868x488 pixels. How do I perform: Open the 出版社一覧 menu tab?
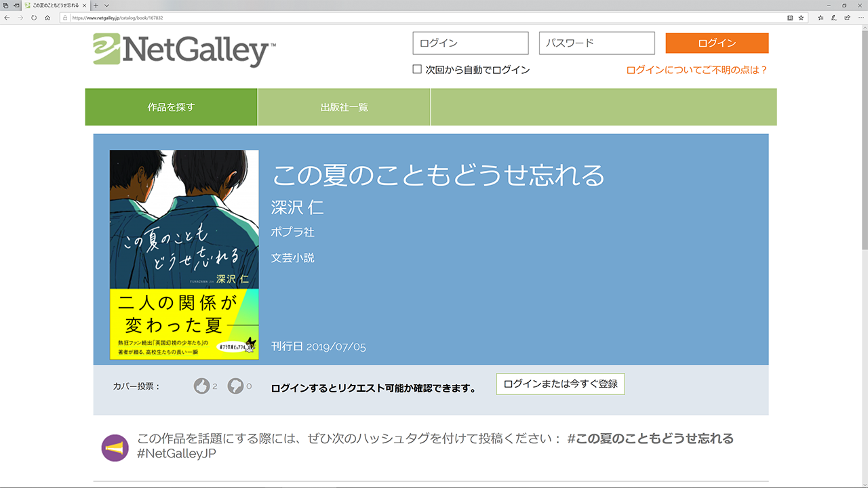344,107
